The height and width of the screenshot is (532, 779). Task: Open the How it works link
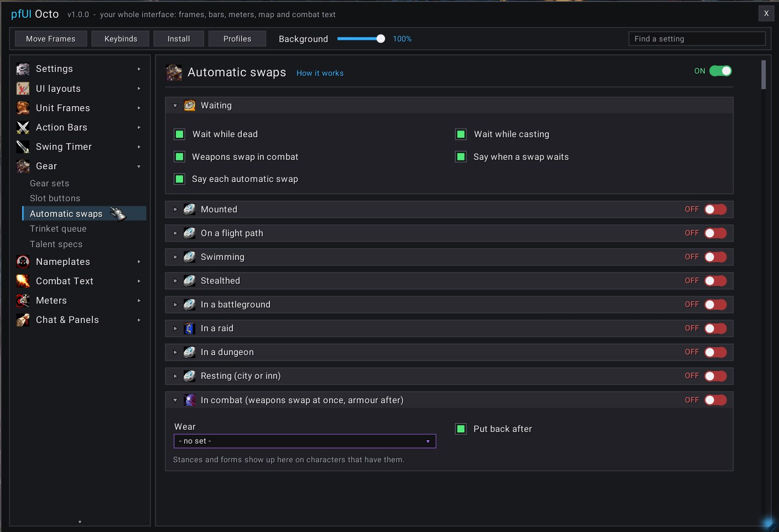point(320,73)
